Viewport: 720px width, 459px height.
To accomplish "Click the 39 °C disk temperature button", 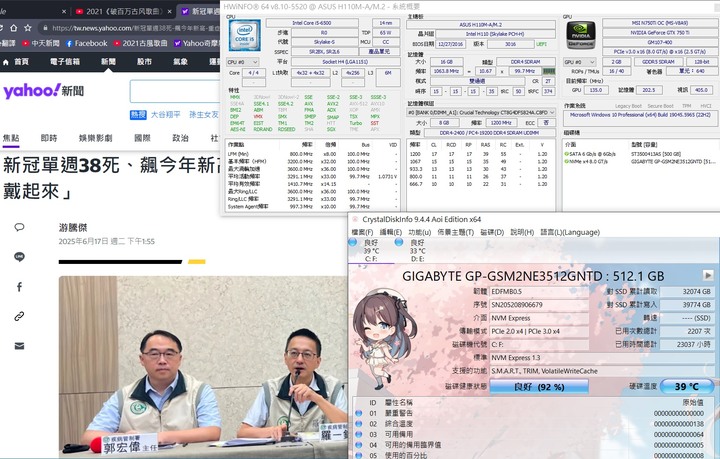I will click(686, 386).
